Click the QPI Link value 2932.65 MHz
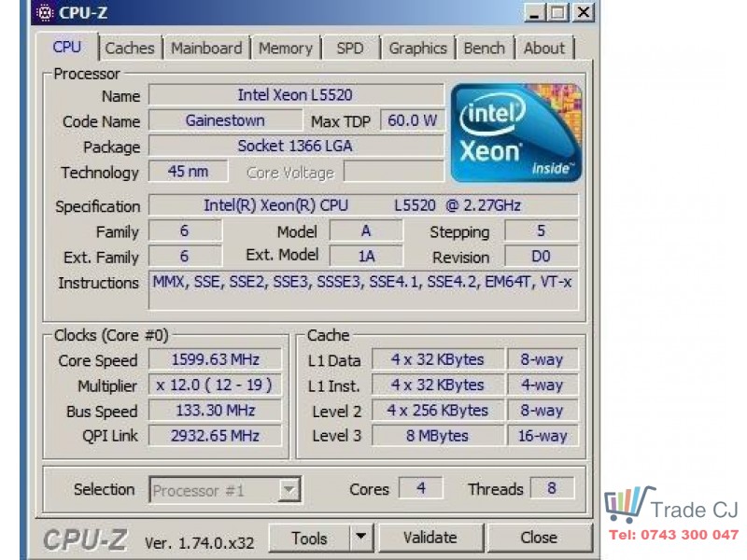747x560 pixels. click(x=215, y=436)
